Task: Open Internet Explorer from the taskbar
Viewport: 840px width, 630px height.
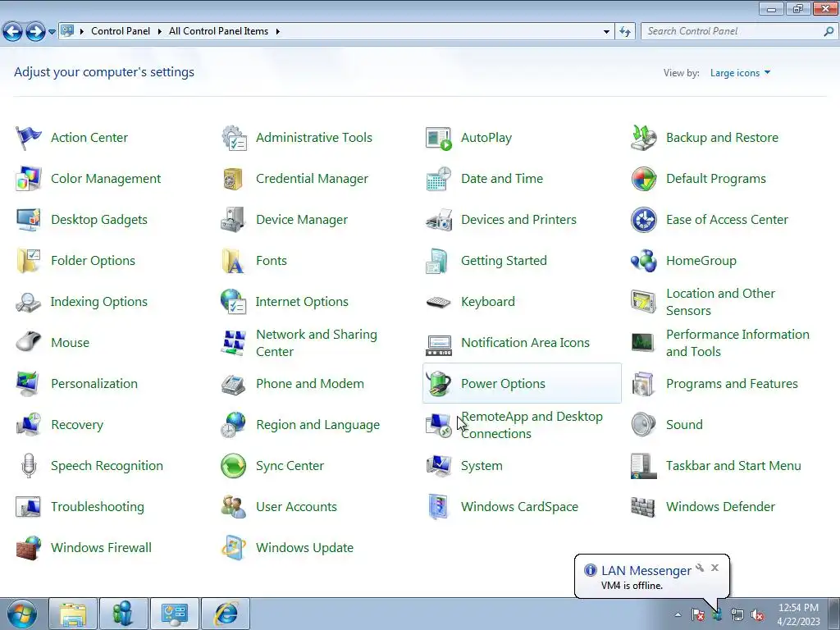Action: pos(225,614)
